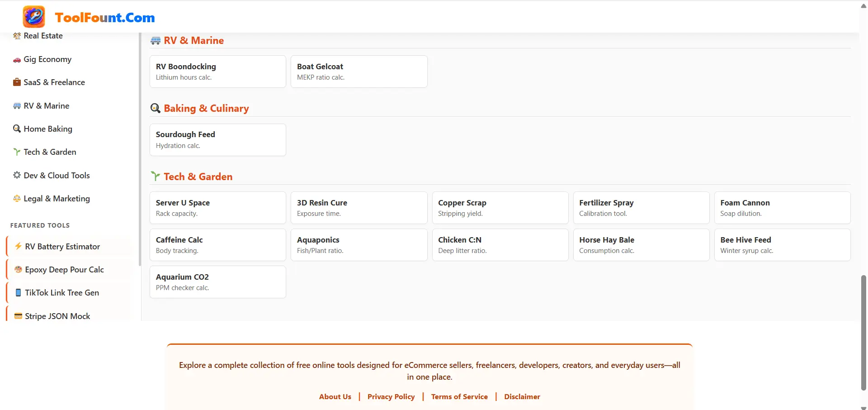Open the Sourdough Feed hydration card
The width and height of the screenshot is (868, 410).
(x=218, y=140)
